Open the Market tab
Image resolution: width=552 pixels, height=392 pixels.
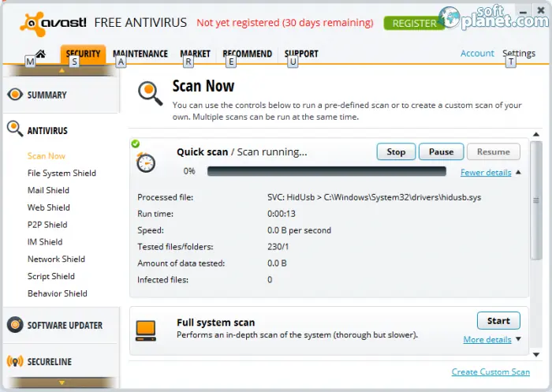195,54
